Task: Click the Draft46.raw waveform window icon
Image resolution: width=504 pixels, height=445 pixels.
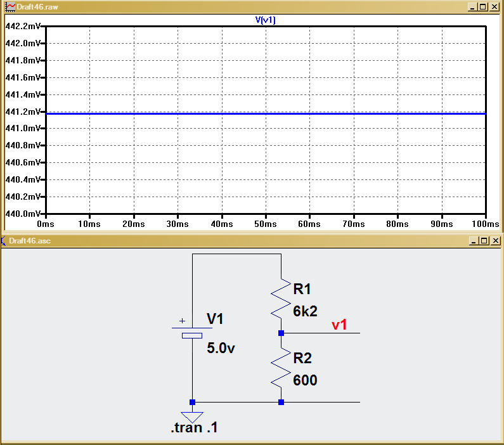Action: (x=10, y=7)
